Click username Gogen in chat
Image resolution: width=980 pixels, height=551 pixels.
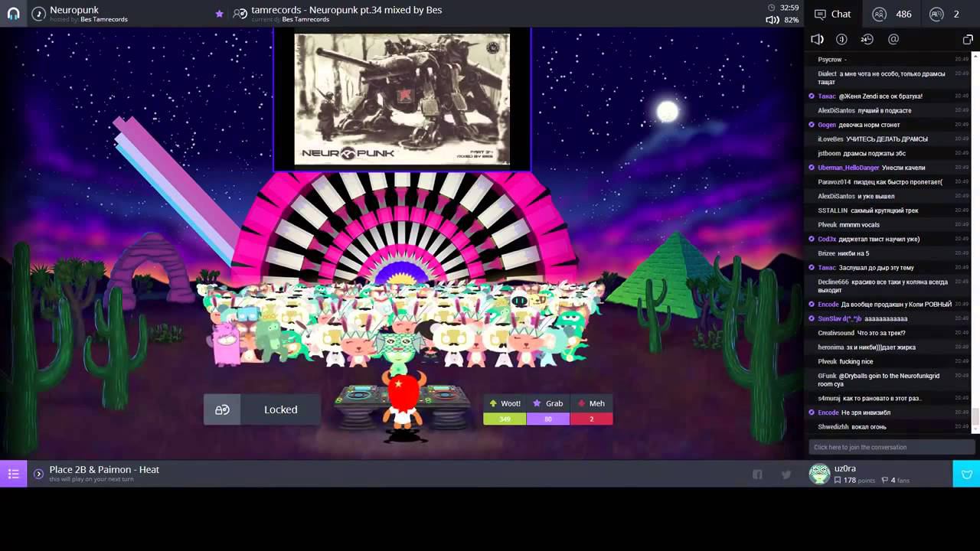pyautogui.click(x=827, y=125)
